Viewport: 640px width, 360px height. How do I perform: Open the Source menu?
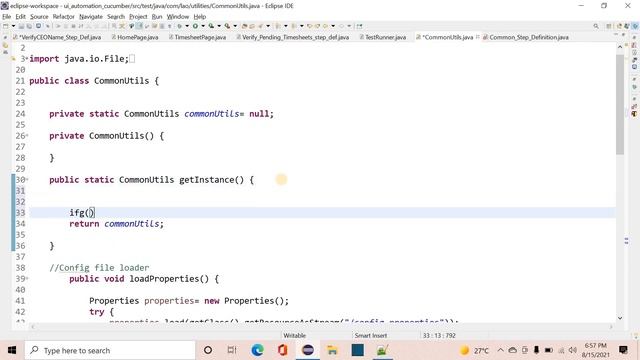point(39,17)
